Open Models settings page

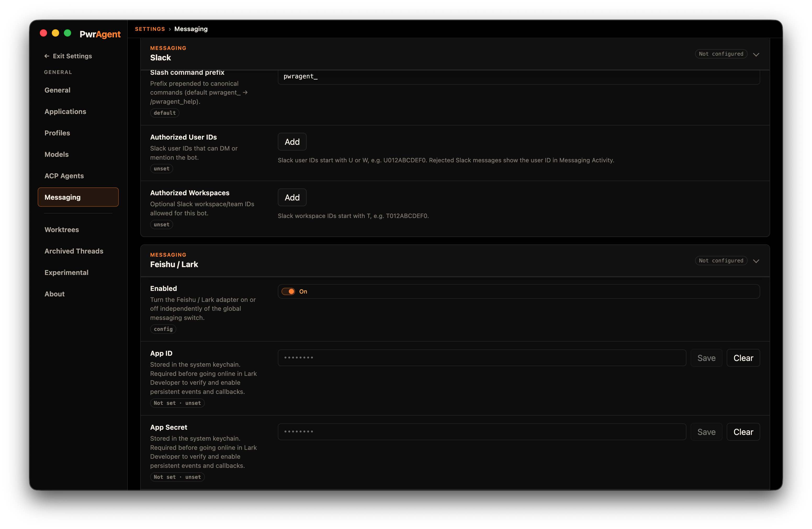(x=78, y=154)
